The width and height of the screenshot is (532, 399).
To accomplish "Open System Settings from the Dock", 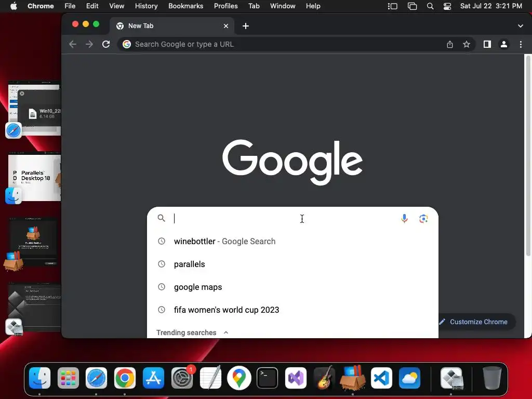I will (182, 378).
